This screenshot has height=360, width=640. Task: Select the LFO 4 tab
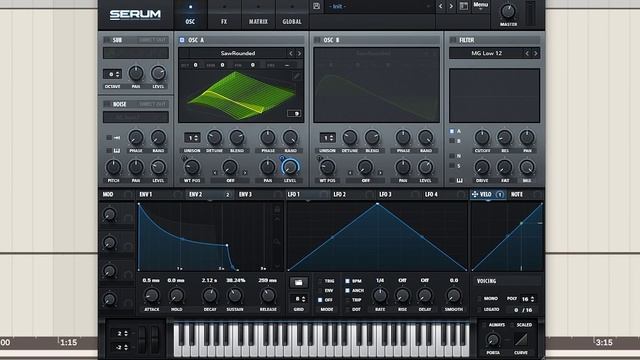tap(444, 194)
